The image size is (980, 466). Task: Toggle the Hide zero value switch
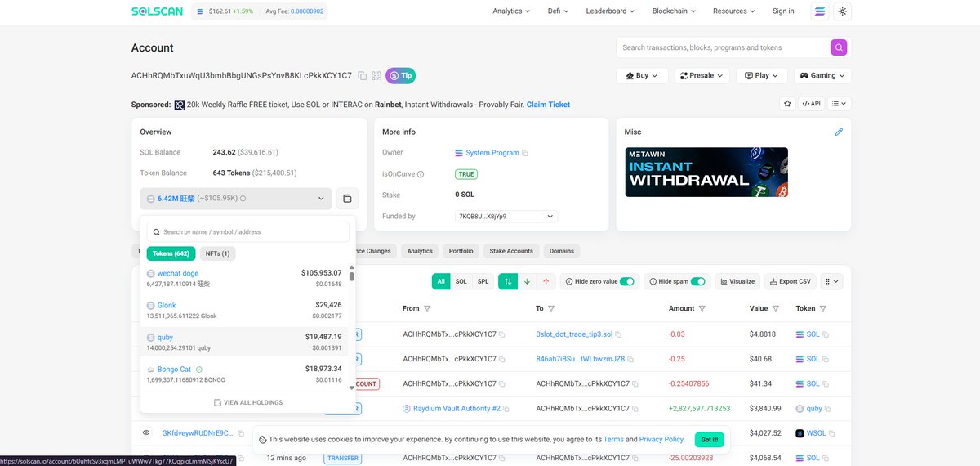pos(627,281)
